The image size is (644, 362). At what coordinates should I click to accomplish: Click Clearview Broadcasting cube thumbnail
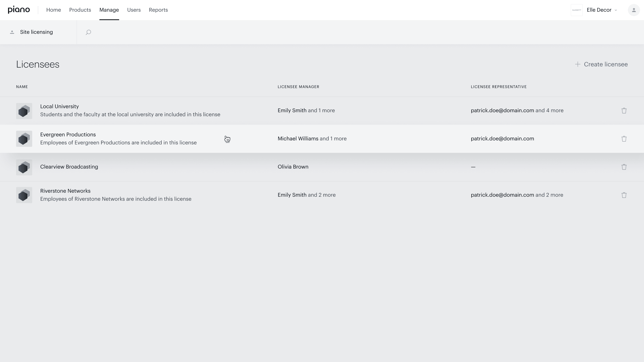point(24,167)
